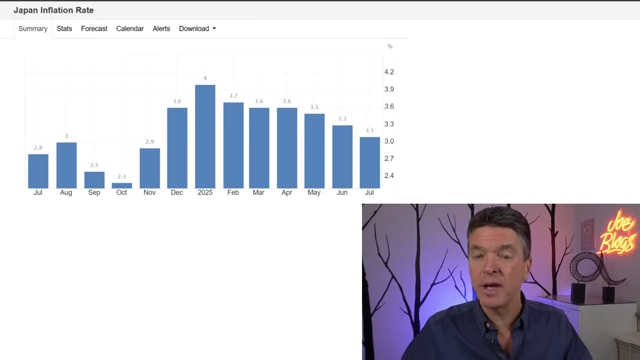The width and height of the screenshot is (640, 360).
Task: Click the 2025 bar labeled 4
Action: [205, 137]
